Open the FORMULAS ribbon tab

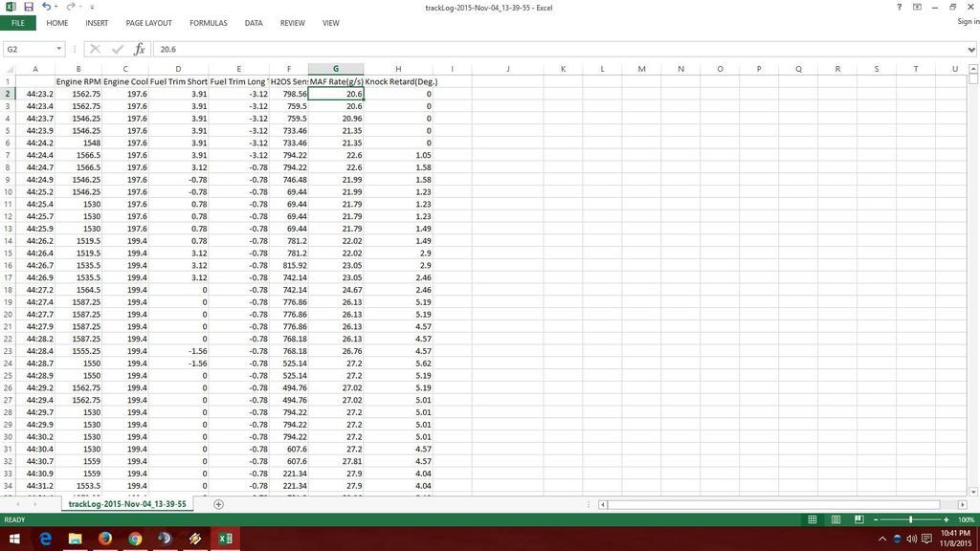click(x=208, y=23)
